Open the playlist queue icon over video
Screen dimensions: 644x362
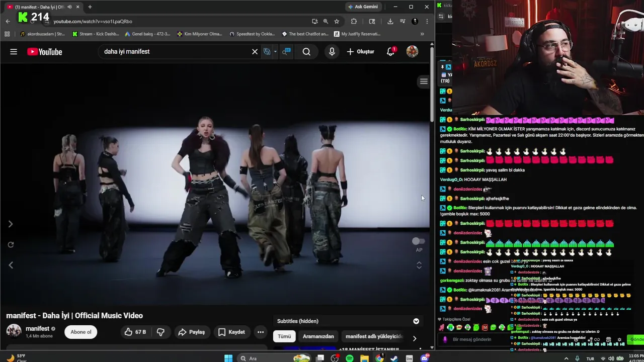point(424,81)
